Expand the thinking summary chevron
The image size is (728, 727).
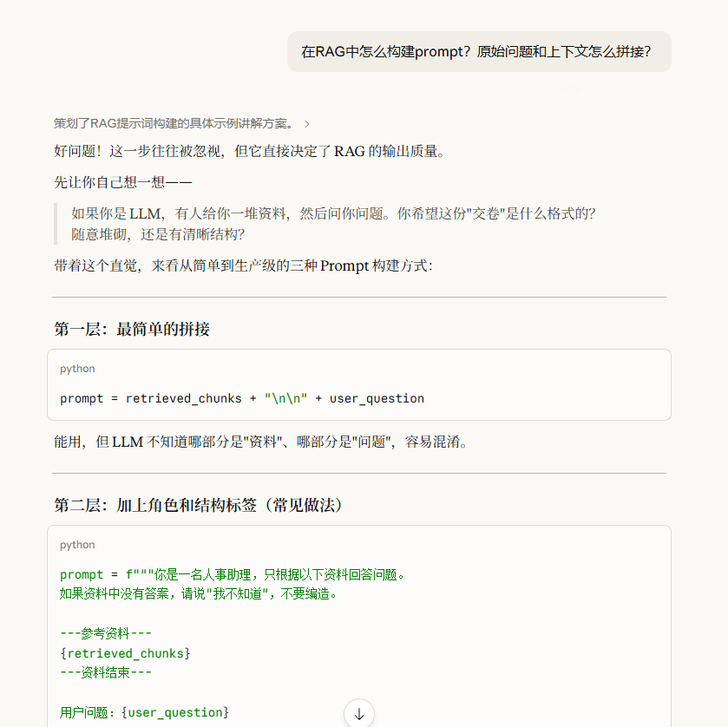point(307,124)
